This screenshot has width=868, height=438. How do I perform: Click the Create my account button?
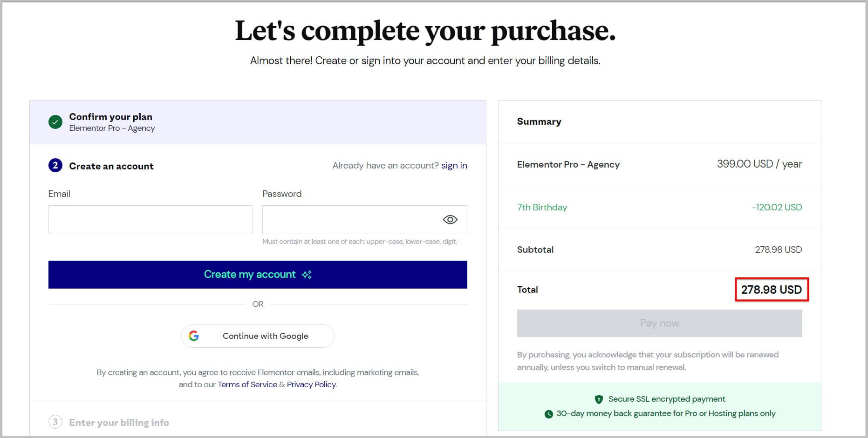(258, 275)
